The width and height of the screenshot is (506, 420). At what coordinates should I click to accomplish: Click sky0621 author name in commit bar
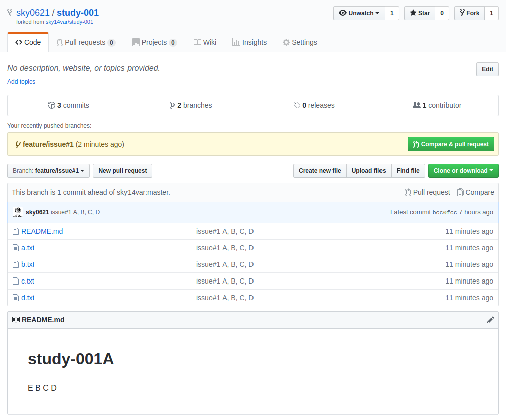37,212
